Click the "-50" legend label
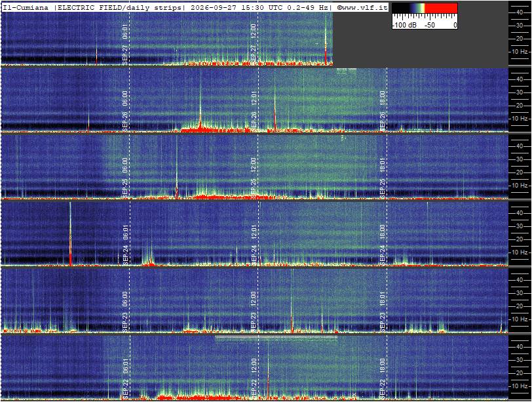 pyautogui.click(x=430, y=25)
